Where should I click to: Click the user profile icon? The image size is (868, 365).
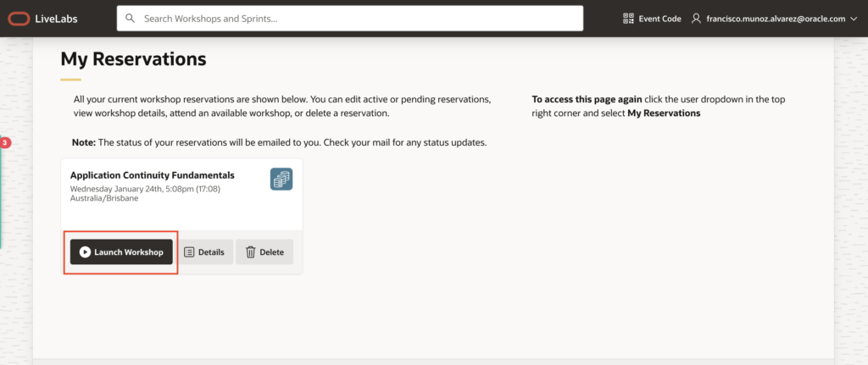697,19
